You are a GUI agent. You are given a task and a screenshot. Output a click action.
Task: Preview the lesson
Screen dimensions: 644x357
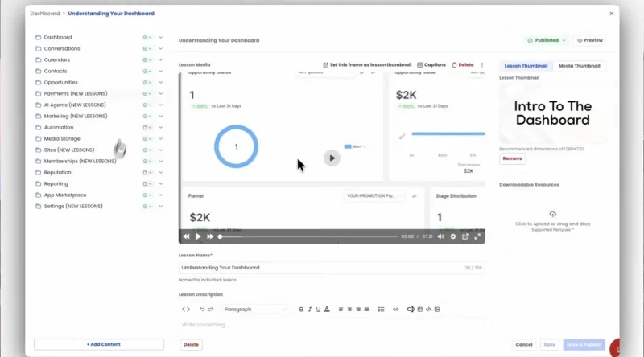coord(590,40)
